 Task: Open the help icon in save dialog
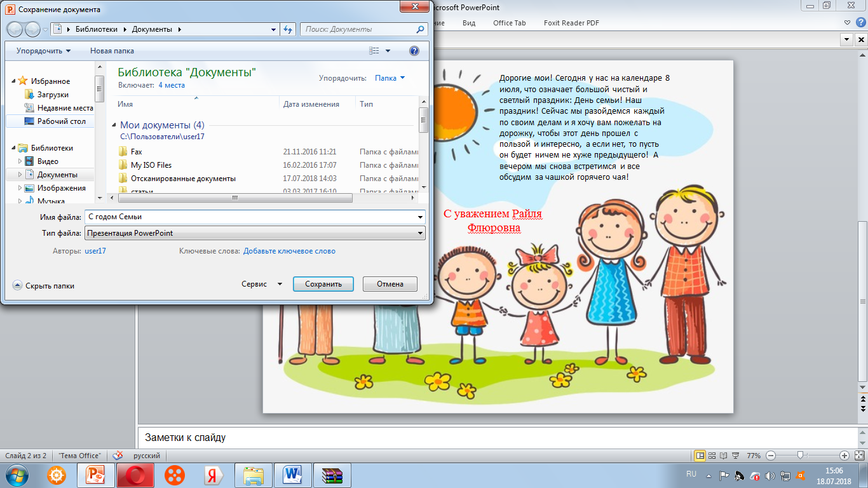click(x=414, y=51)
